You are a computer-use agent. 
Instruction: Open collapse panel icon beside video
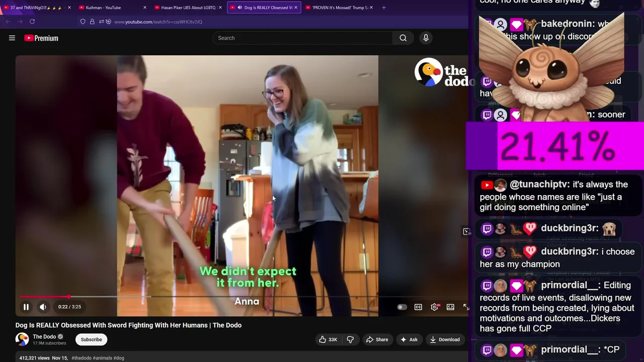coord(466,231)
